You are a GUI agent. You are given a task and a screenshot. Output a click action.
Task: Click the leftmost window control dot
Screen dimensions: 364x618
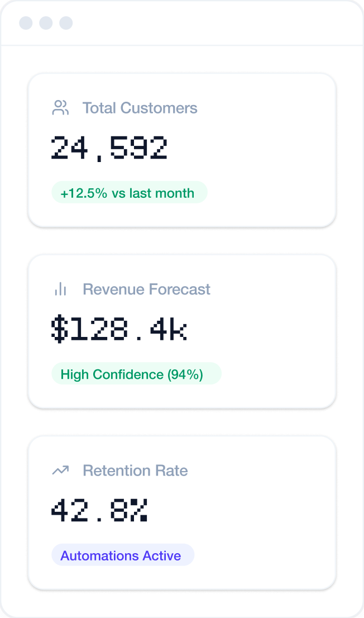pyautogui.click(x=26, y=23)
